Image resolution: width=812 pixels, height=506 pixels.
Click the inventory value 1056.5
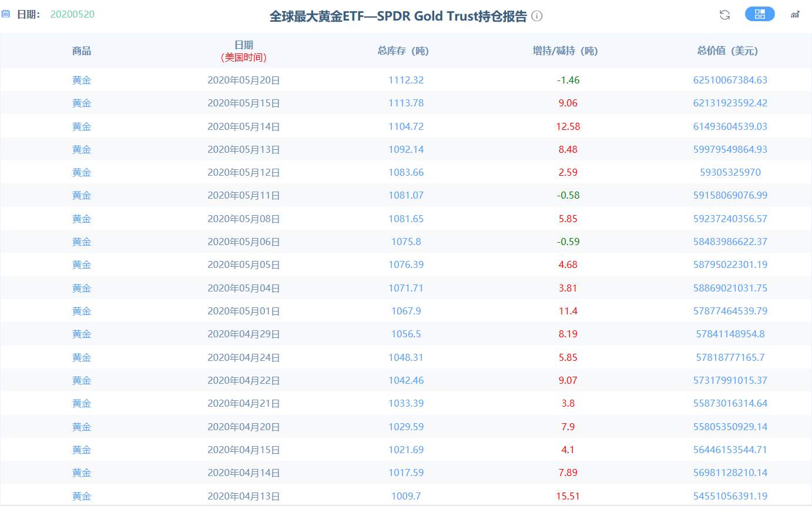click(406, 334)
